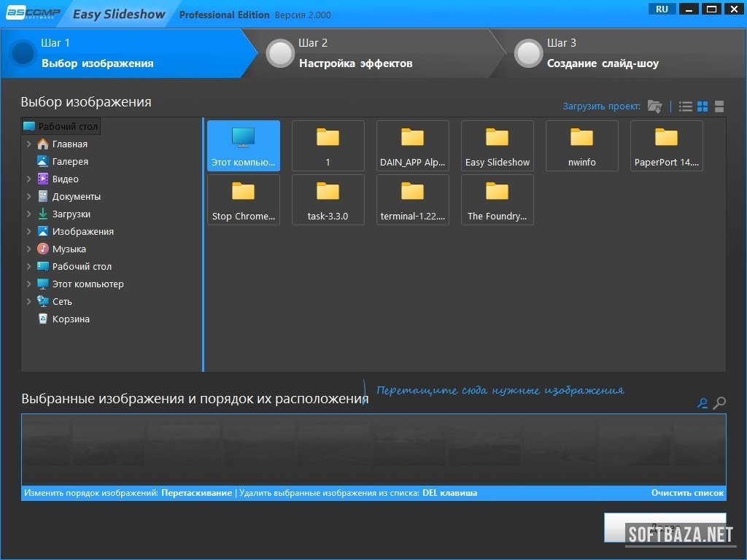The width and height of the screenshot is (747, 560).
Task: Switch to large rows view
Action: pyautogui.click(x=719, y=106)
